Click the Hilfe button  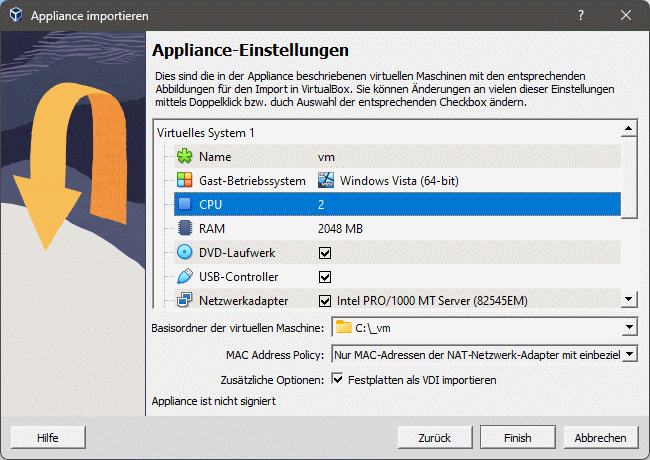48,438
